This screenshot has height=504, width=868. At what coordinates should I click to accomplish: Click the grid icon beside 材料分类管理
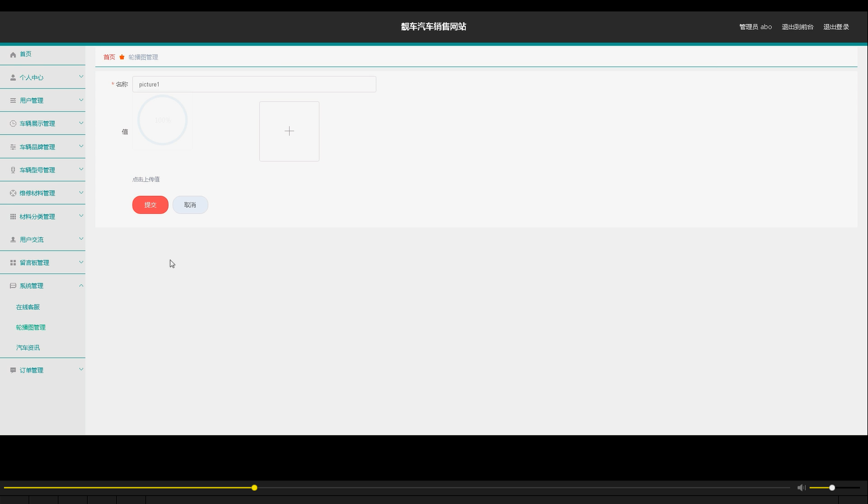[13, 216]
